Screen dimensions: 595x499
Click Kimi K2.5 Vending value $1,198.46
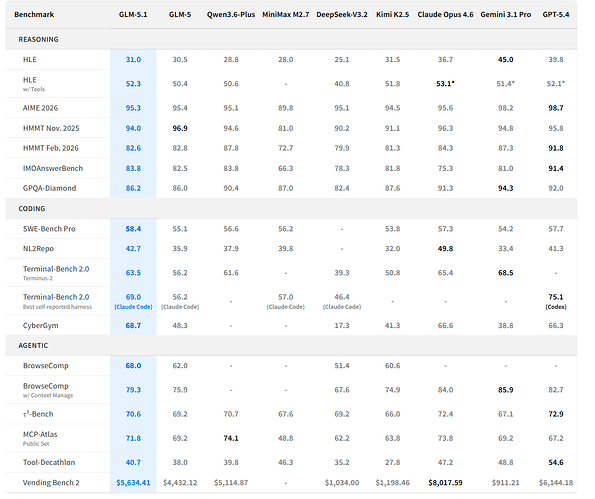pos(392,483)
